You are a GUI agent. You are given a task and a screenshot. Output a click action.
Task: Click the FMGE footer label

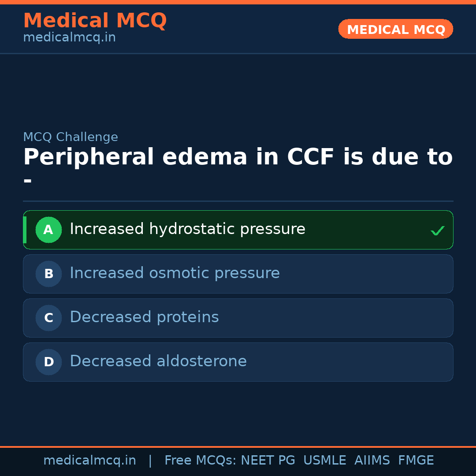416,461
